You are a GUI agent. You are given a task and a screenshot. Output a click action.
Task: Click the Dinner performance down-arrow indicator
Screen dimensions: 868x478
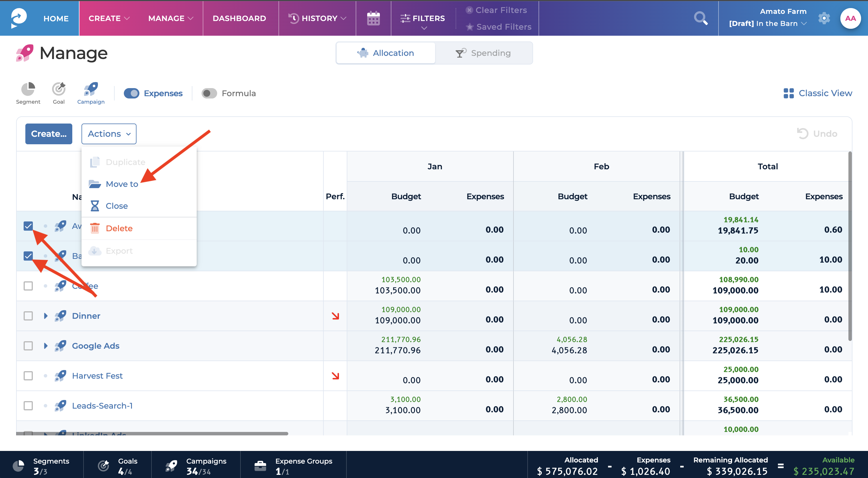pos(335,316)
